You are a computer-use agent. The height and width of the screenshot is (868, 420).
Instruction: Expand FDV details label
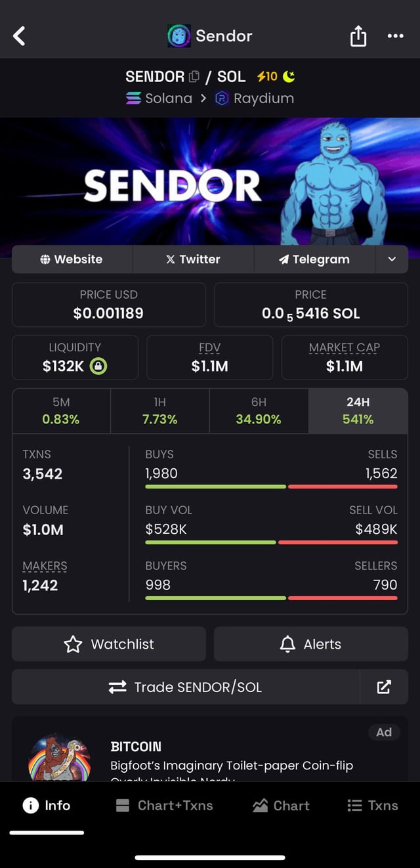point(210,347)
